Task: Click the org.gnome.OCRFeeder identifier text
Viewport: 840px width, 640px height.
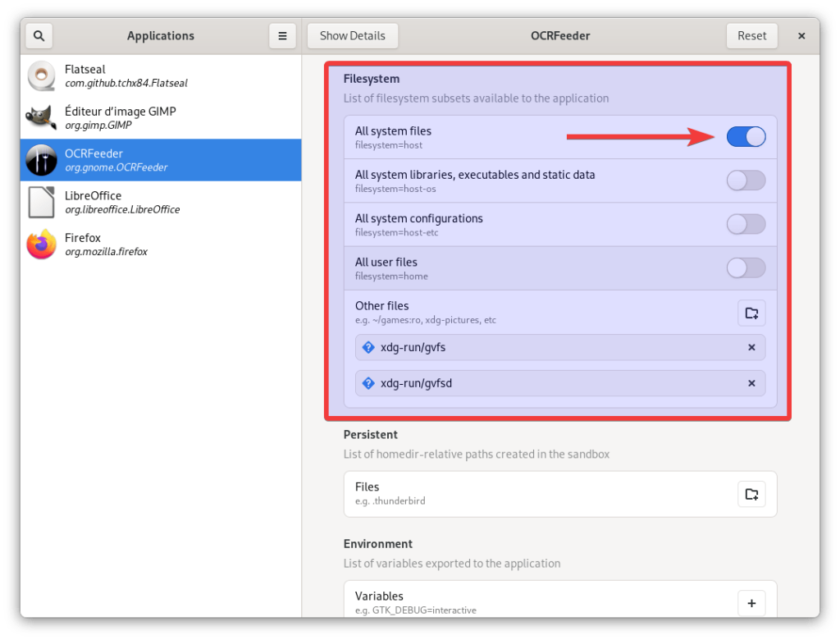Action: [x=116, y=167]
